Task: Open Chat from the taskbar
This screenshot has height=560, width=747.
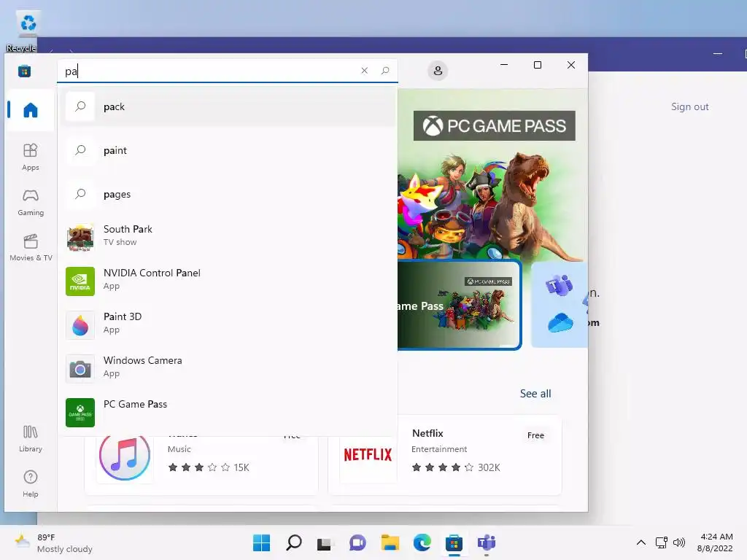Action: point(357,542)
